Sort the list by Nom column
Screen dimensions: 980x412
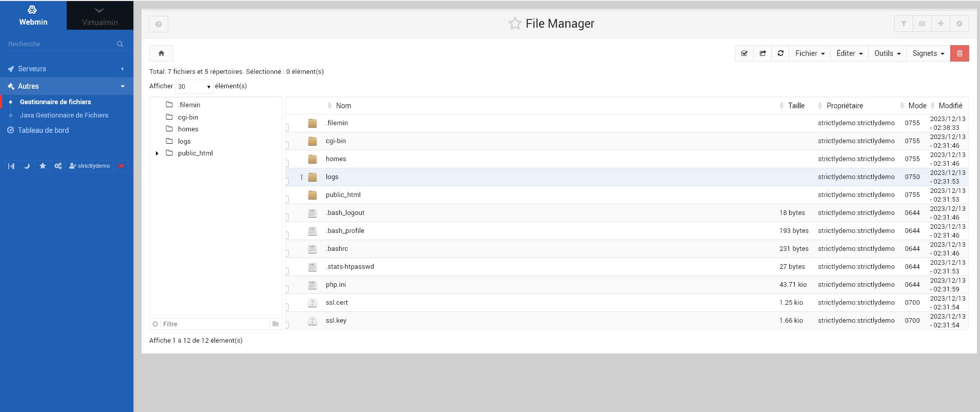(343, 106)
